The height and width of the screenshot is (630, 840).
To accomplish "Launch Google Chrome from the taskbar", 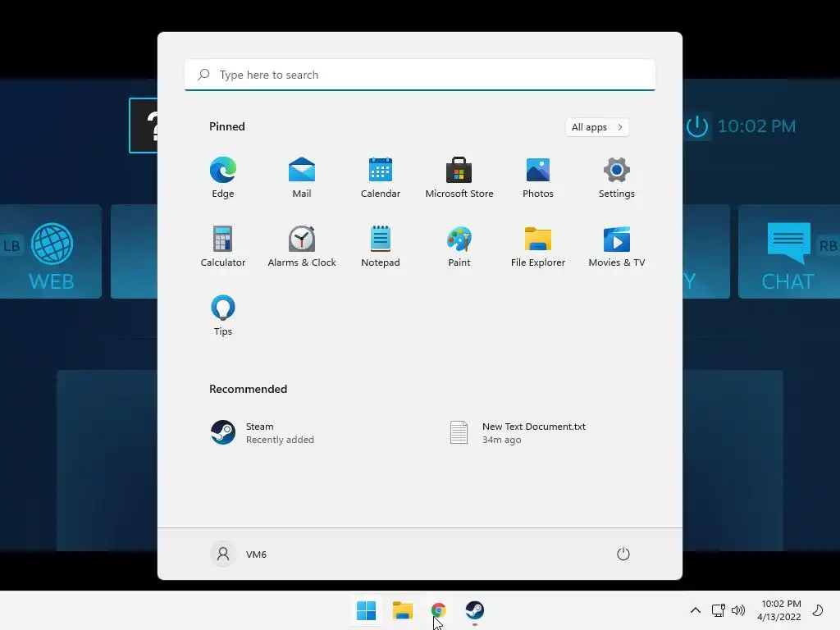I will (439, 610).
